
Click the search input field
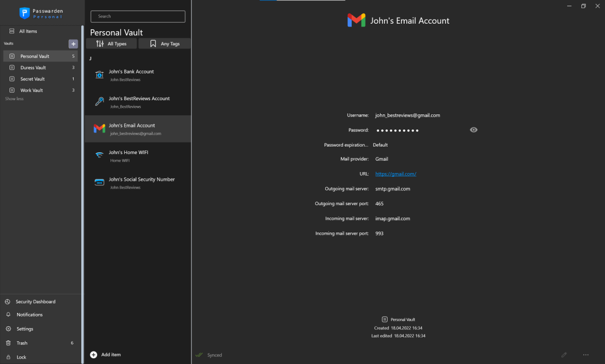138,16
